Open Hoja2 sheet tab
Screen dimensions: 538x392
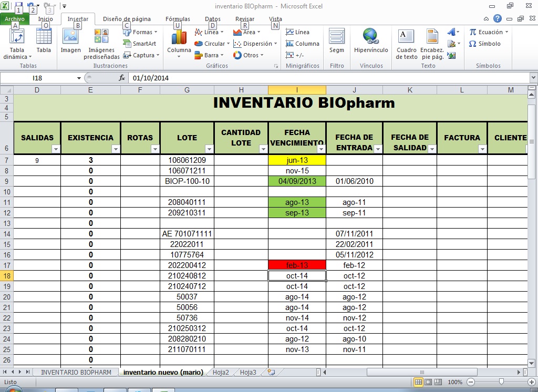point(221,372)
